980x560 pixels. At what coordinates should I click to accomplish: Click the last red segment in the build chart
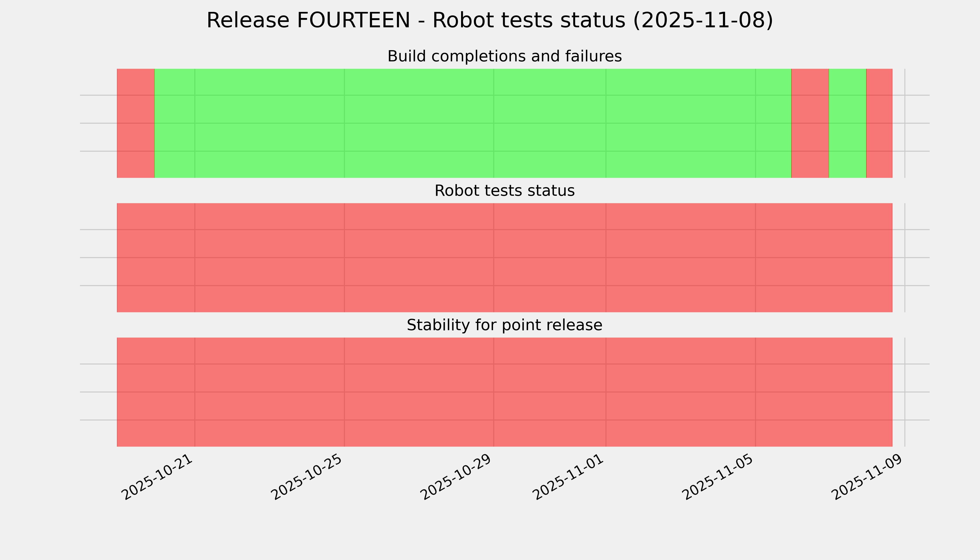click(x=879, y=123)
